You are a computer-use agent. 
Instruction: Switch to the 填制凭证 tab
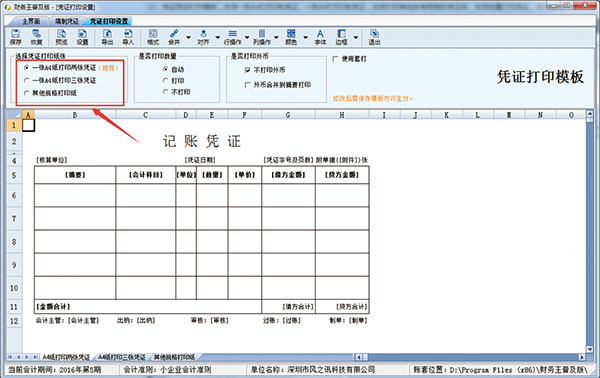tap(67, 21)
